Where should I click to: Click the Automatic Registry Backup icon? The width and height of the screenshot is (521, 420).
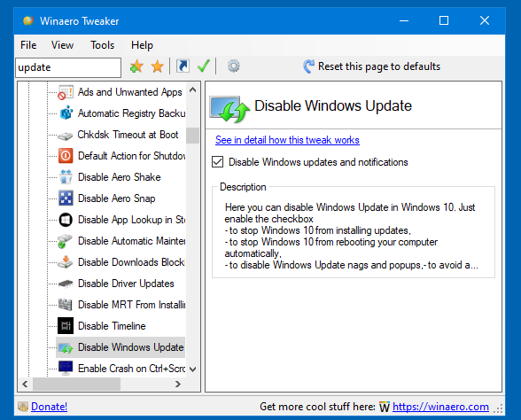(x=66, y=113)
